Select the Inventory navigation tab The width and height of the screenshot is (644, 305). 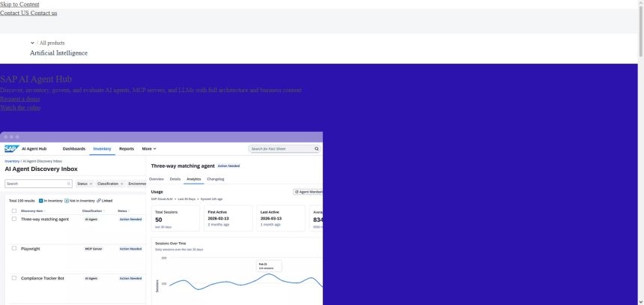103,149
